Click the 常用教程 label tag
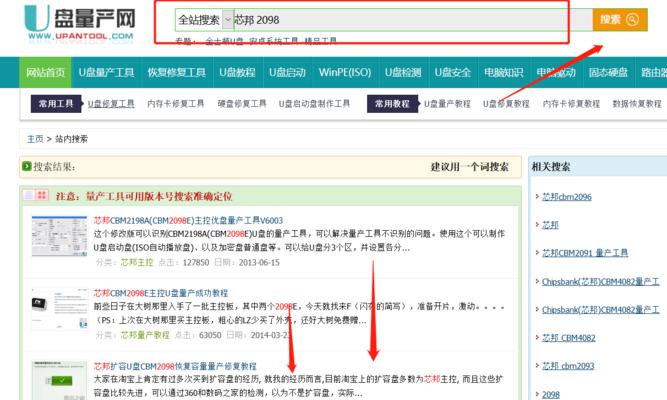Image resolution: width=667 pixels, height=400 pixels. click(392, 103)
